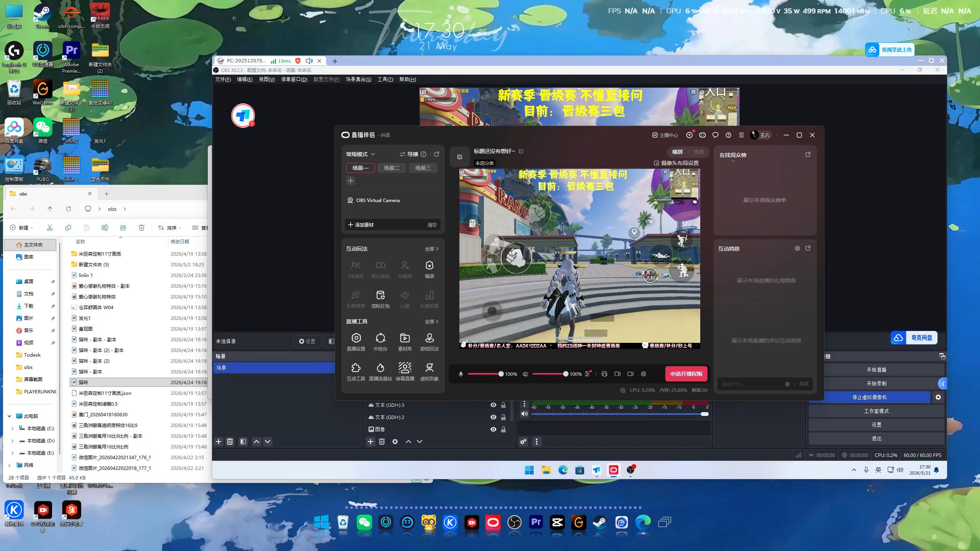This screenshot has height=551, width=980.
Task: Select 横屏 landscape orientation
Action: click(x=677, y=152)
